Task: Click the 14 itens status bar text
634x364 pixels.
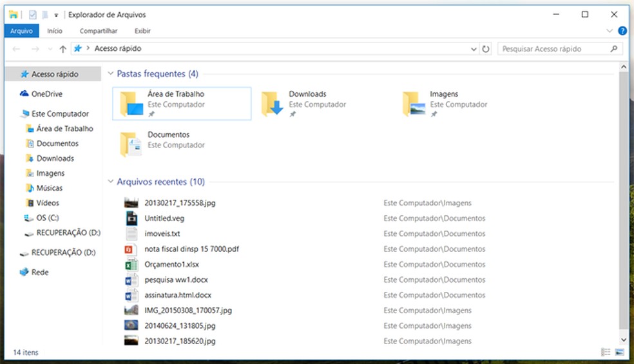Action: tap(26, 352)
